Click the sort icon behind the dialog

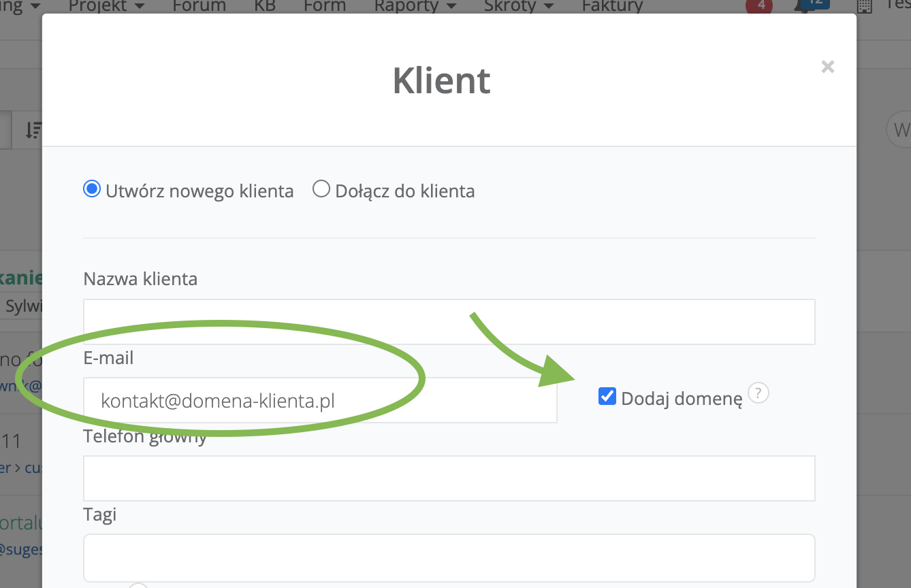33,130
